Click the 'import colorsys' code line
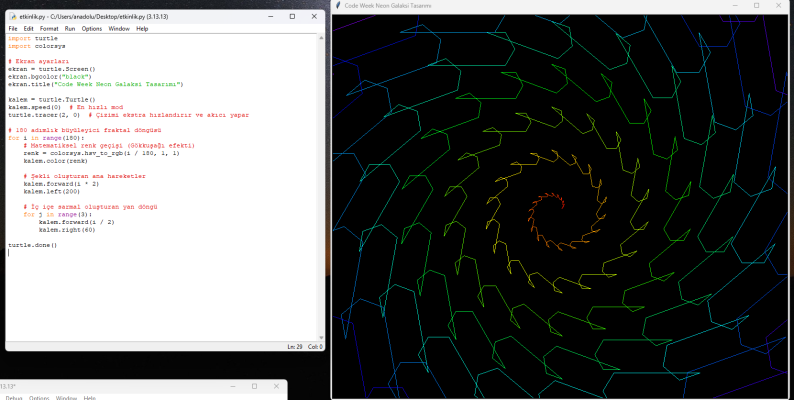Image resolution: width=794 pixels, height=400 pixels. pyautogui.click(x=36, y=46)
